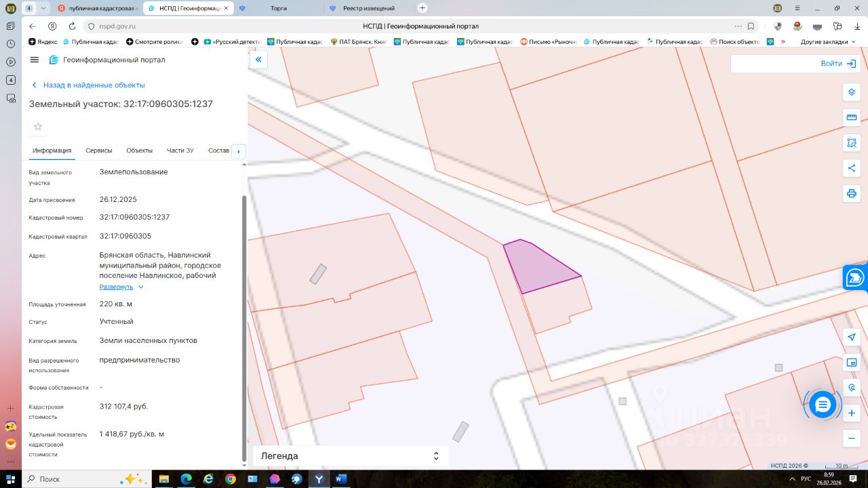Open Другие закладки bookmarks folder
This screenshot has width=868, height=488.
tap(829, 41)
